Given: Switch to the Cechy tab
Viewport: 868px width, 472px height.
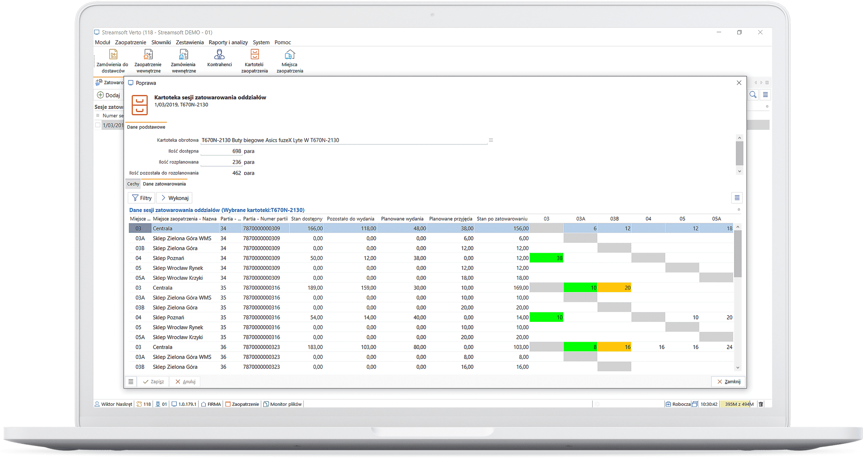Looking at the screenshot, I should click(133, 184).
